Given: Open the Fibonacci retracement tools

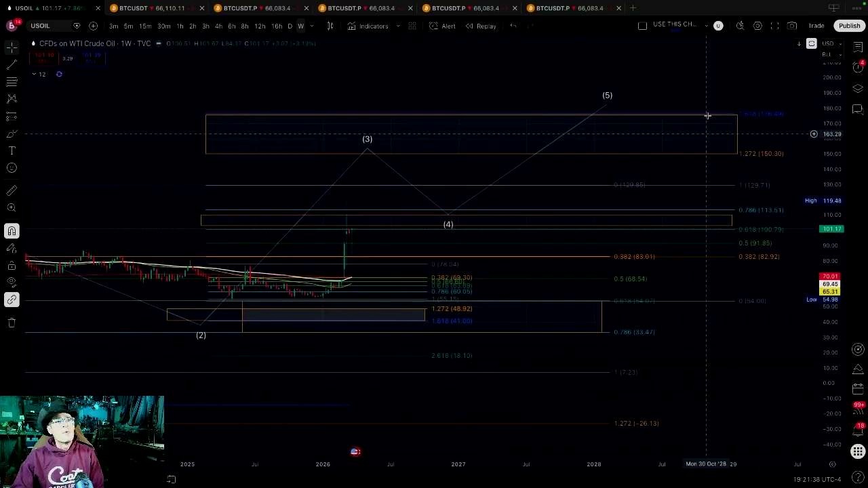Looking at the screenshot, I should [12, 81].
